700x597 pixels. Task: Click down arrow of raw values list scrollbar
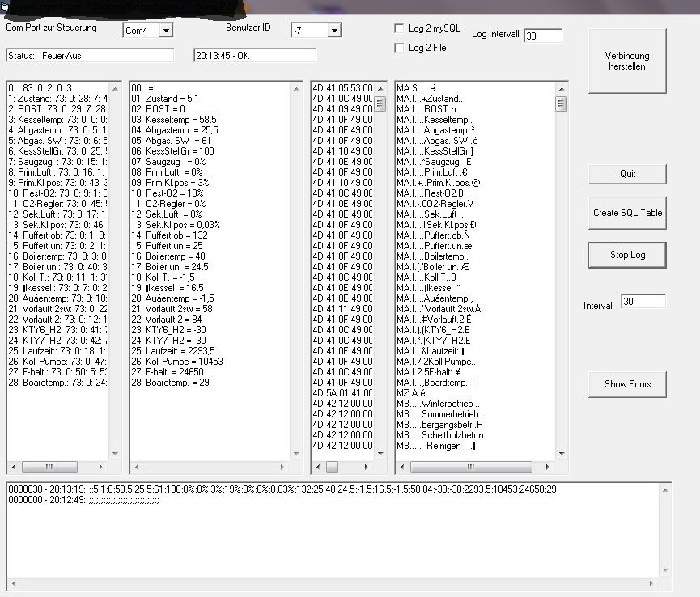click(x=115, y=454)
